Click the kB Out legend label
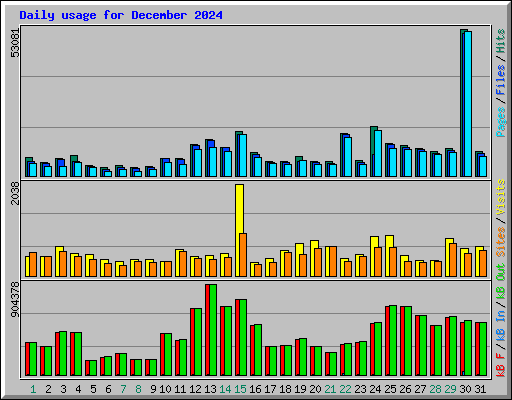The image size is (512, 400). tap(501, 282)
